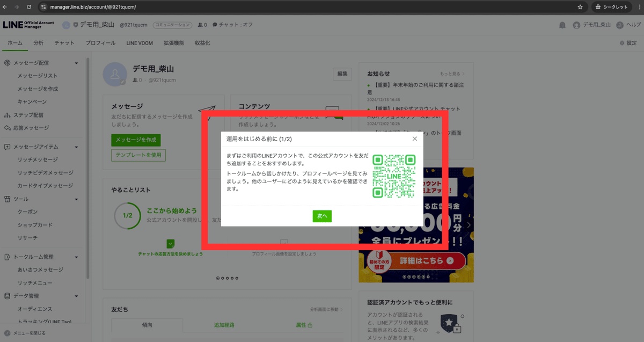Image resolution: width=644 pixels, height=342 pixels.
Task: Switch to top チャット tab
Action: (x=64, y=43)
